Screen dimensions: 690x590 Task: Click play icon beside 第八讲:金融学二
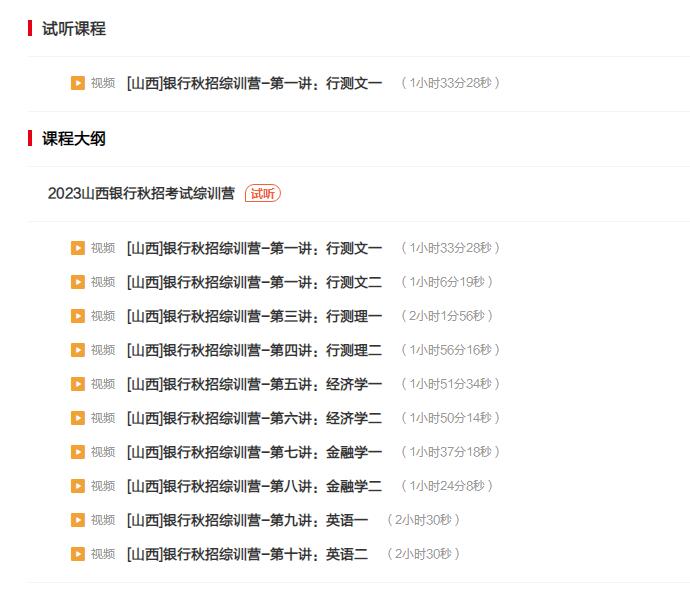click(x=78, y=486)
